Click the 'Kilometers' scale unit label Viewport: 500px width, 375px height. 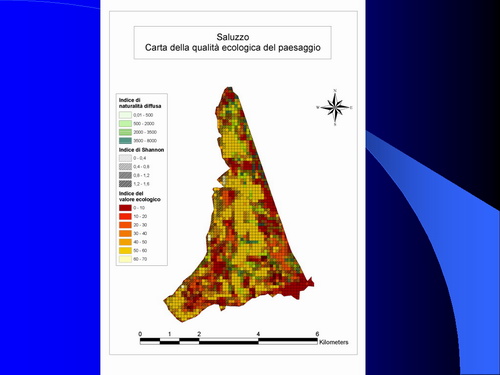[334, 342]
